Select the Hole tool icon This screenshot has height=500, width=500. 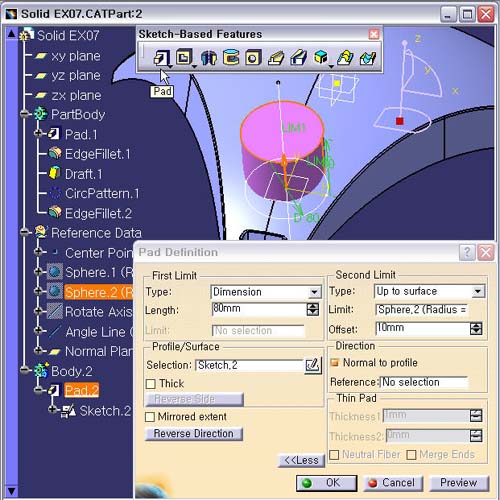253,58
